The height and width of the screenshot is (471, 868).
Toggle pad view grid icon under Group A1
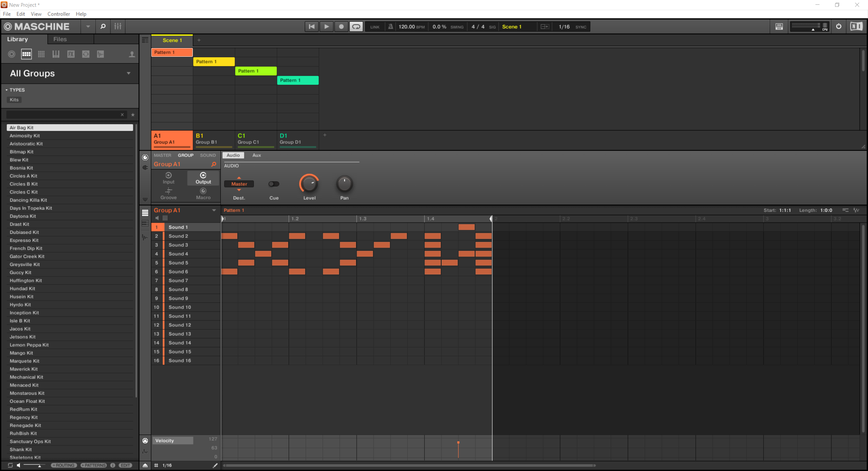tap(165, 218)
